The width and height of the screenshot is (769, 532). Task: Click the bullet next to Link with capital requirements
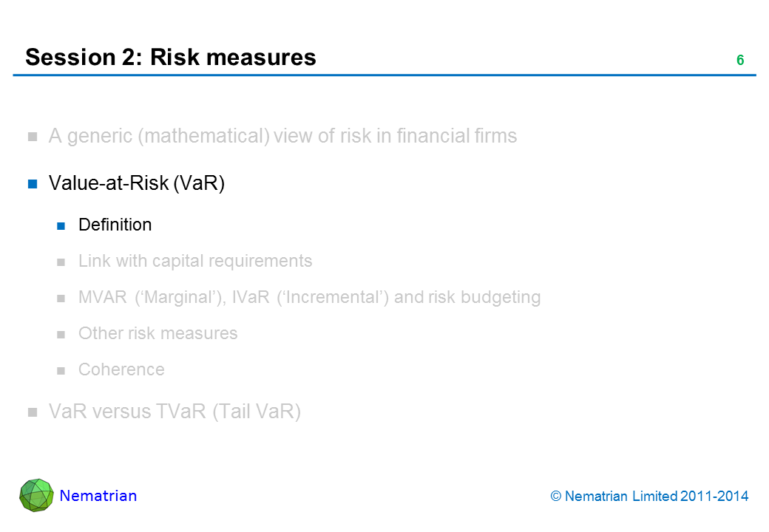tap(62, 262)
